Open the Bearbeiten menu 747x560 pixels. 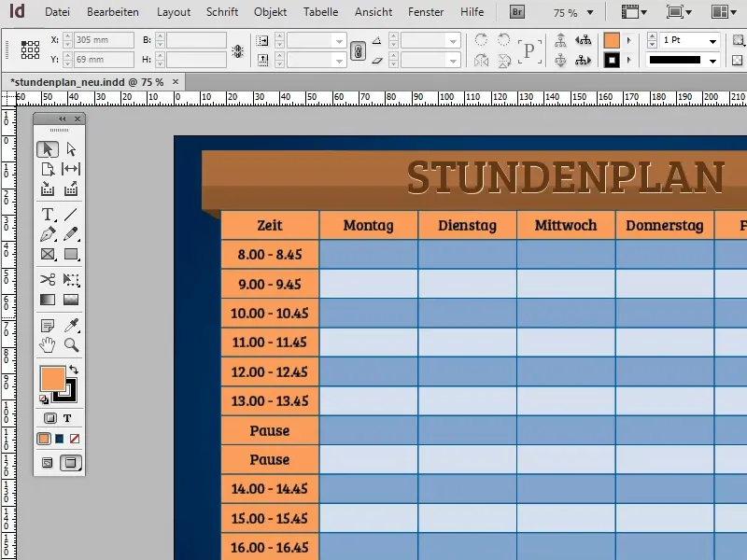click(x=113, y=12)
